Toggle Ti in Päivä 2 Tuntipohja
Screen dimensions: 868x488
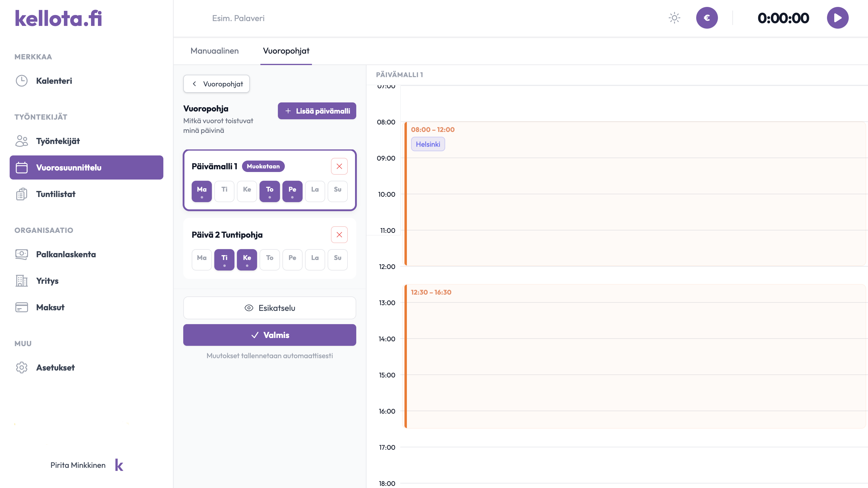(x=224, y=260)
